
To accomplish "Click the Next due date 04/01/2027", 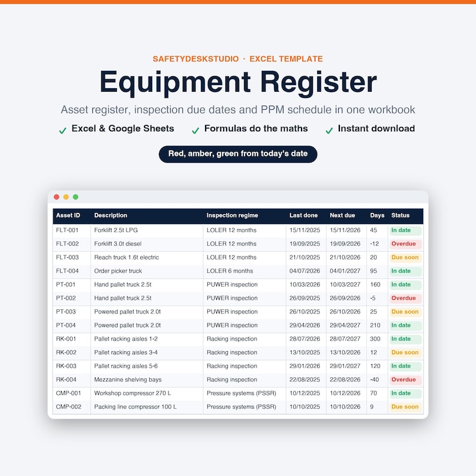I will 345,271.
